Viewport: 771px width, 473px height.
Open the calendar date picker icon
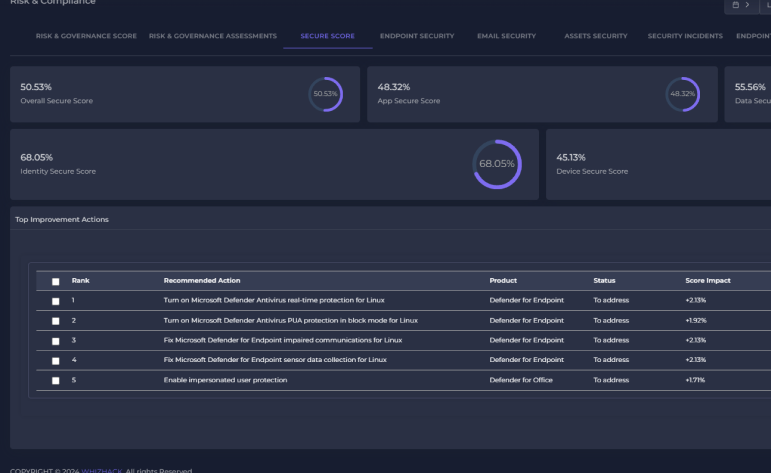[x=736, y=5]
